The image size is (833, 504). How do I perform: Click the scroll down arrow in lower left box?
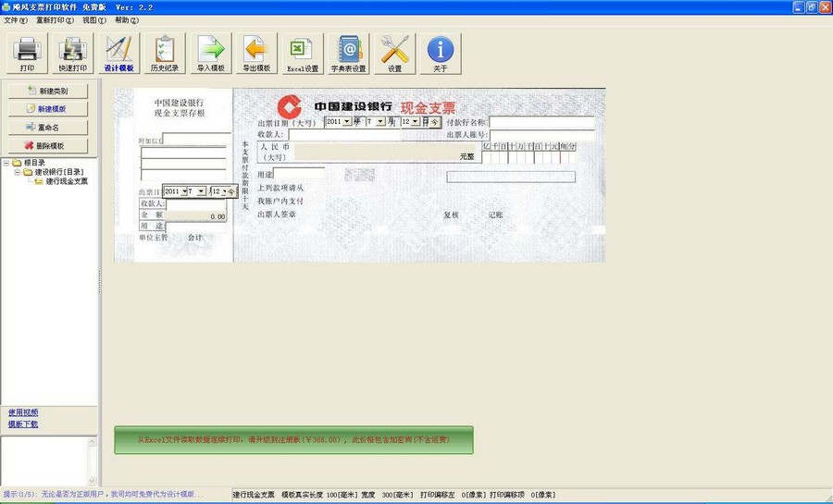[92, 481]
